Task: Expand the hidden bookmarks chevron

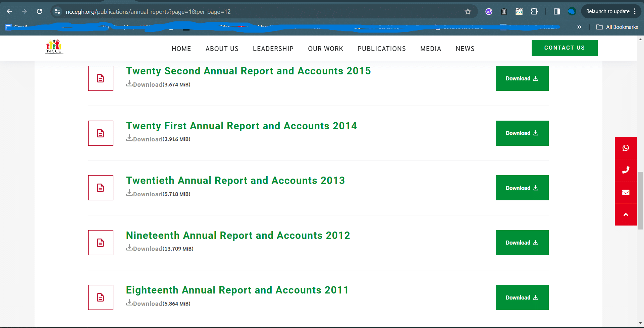Action: tap(579, 27)
